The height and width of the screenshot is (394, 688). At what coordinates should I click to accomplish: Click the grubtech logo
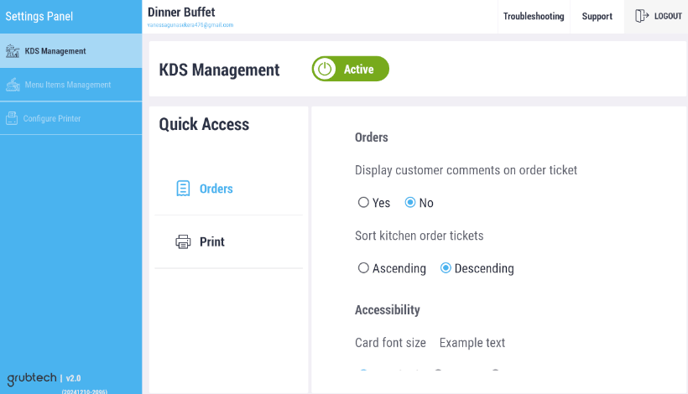point(32,378)
